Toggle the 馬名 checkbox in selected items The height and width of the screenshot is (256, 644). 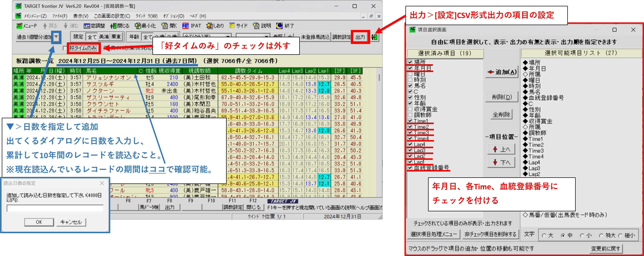point(410,86)
